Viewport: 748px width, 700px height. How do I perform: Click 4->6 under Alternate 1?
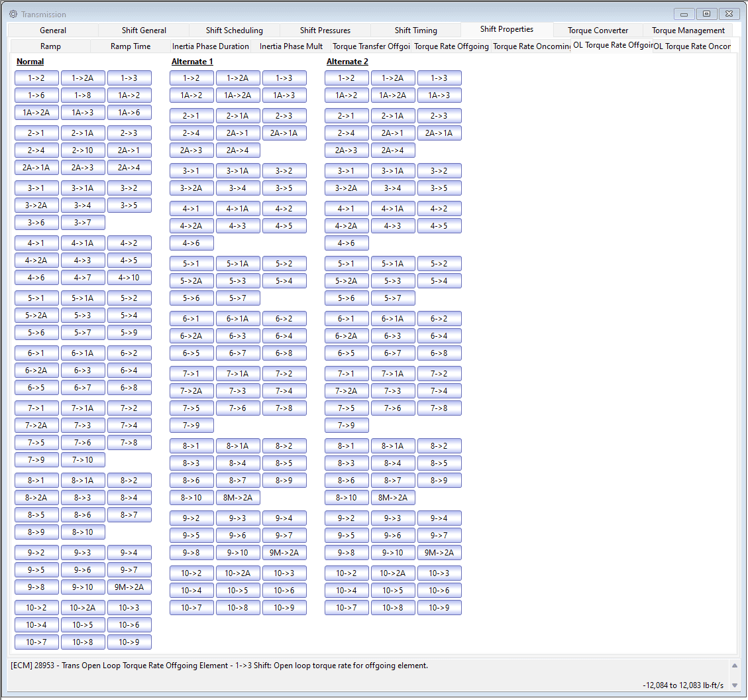point(191,243)
